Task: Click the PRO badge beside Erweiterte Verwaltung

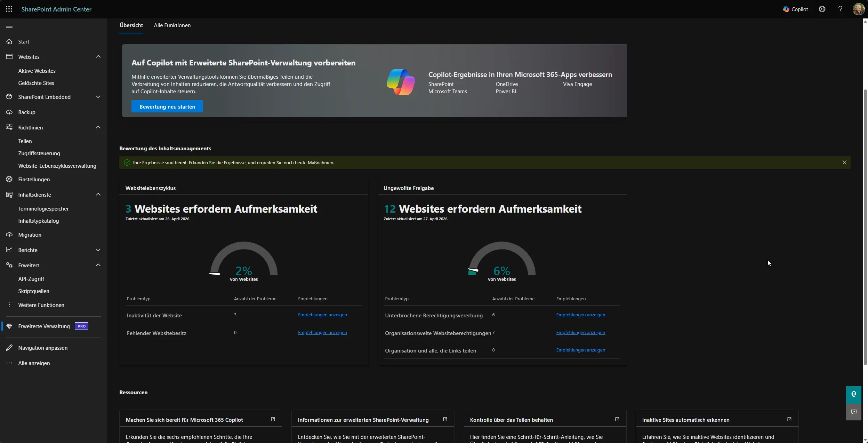Action: 81,326
